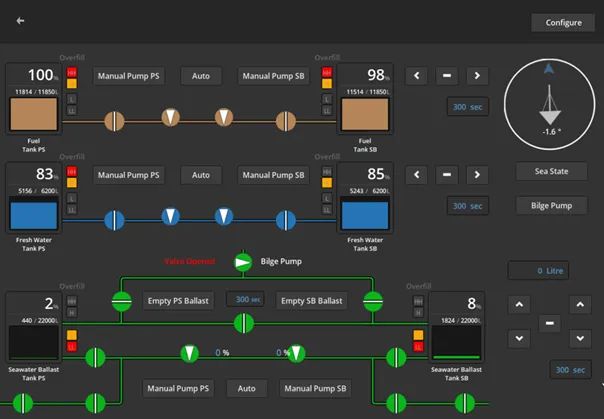
Task: Click the right arrow in the fresh water row
Action: pos(477,175)
